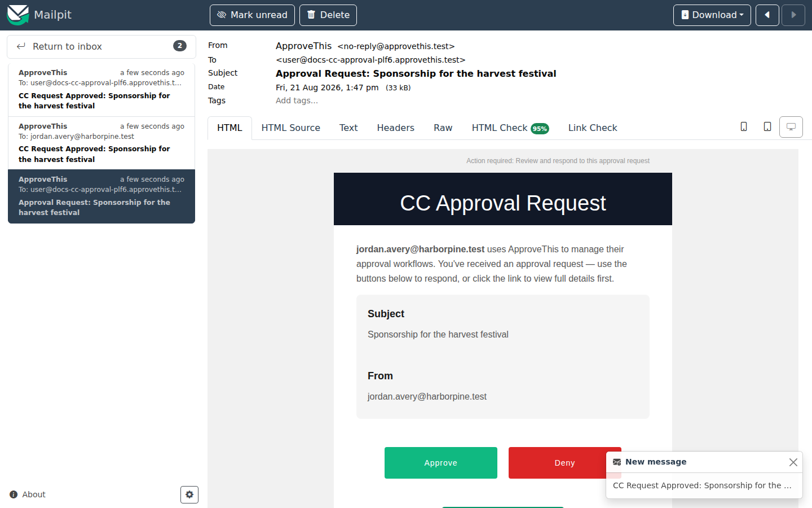The height and width of the screenshot is (508, 812).
Task: Switch to the HTML Source tab
Action: tap(291, 128)
